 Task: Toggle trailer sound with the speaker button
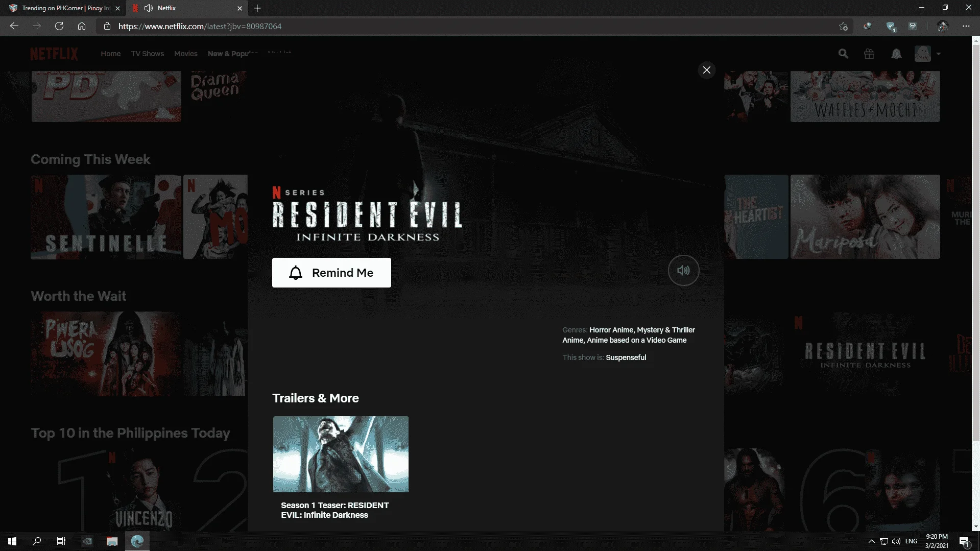coord(683,271)
